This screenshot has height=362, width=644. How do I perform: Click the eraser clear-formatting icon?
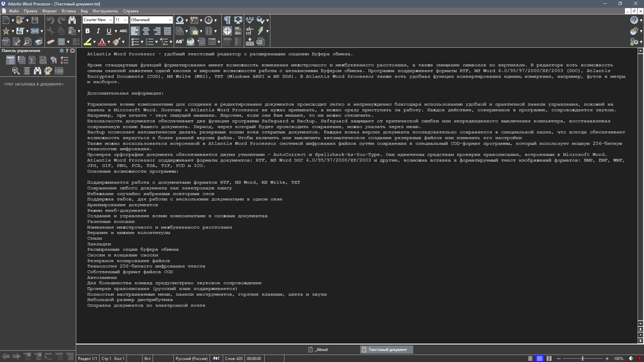click(x=50, y=42)
